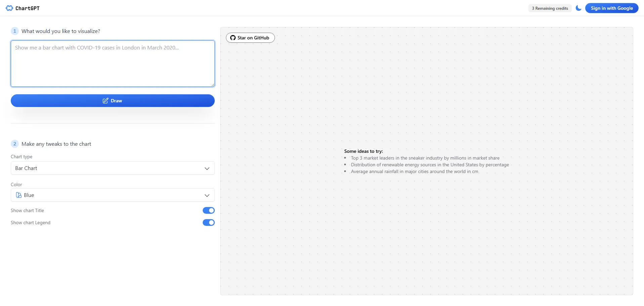Viewport: 644px width, 306px height.
Task: Select the sneaker industry market leaders idea
Action: pyautogui.click(x=425, y=158)
